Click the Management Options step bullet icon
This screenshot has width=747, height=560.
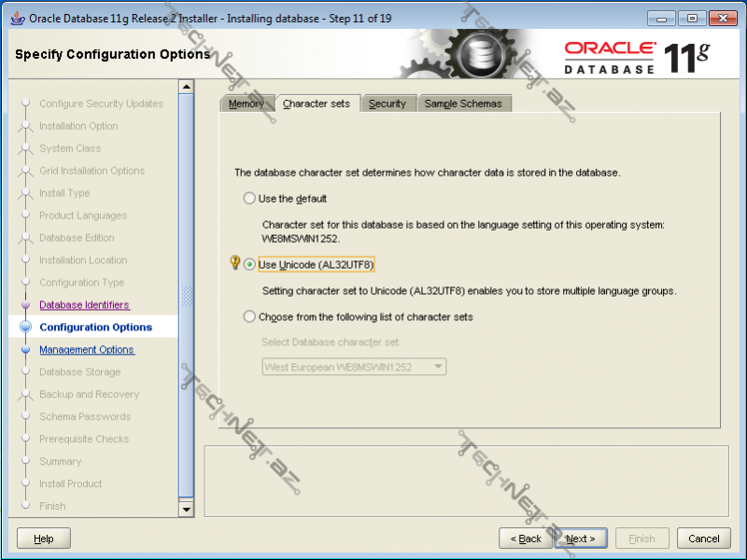25,350
